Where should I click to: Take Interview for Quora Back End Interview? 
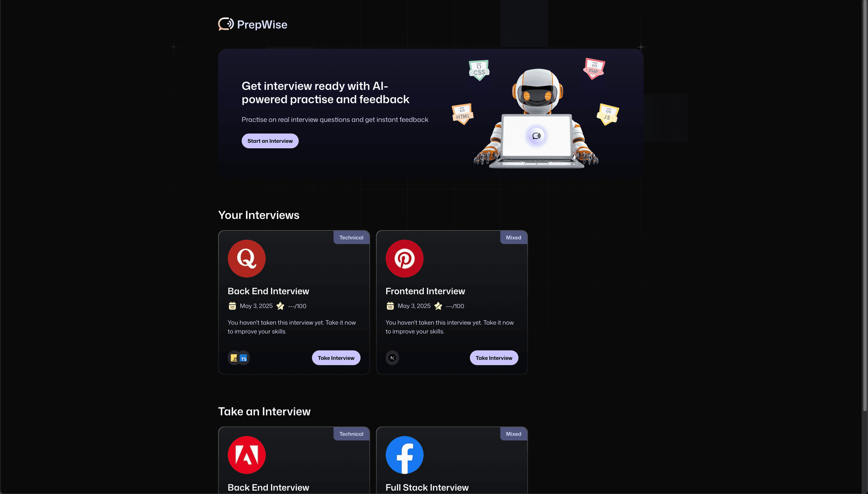[x=336, y=358]
